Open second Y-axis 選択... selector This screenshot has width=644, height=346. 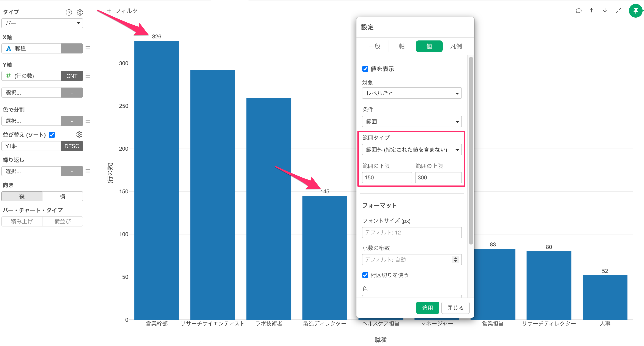pos(31,93)
